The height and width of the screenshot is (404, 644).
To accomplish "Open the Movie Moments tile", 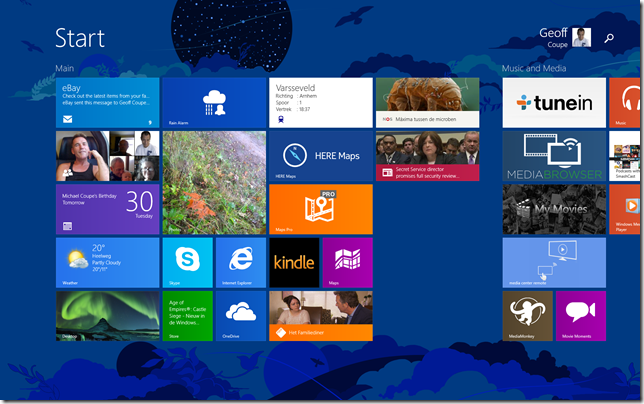I will pyautogui.click(x=580, y=316).
